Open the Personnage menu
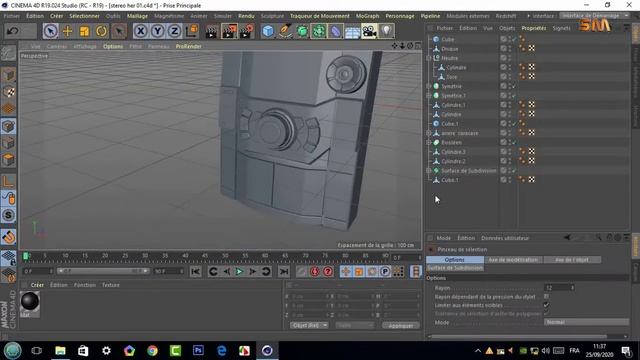Viewport: 640px width, 360px height. [x=400, y=16]
